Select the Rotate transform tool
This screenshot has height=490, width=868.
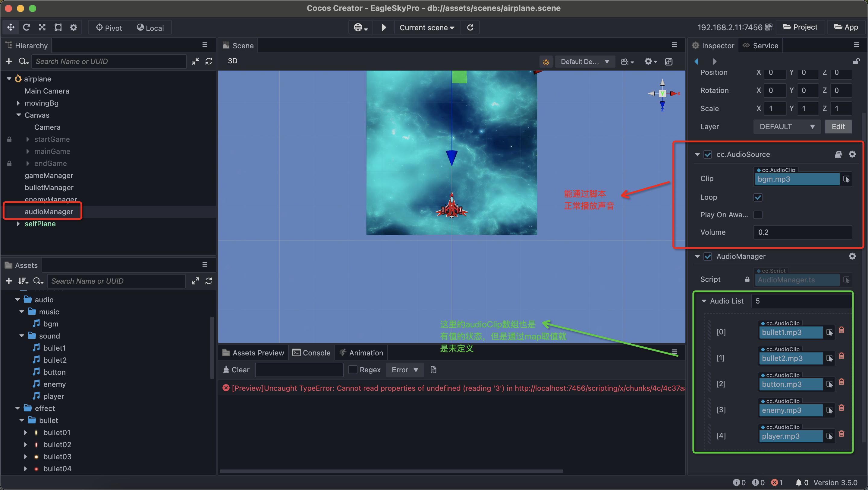coord(26,27)
